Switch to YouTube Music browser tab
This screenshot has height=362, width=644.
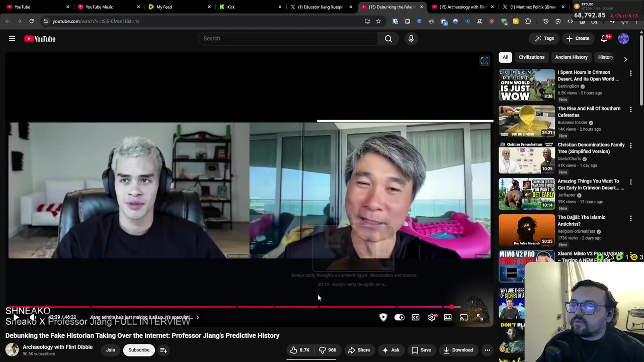click(108, 7)
